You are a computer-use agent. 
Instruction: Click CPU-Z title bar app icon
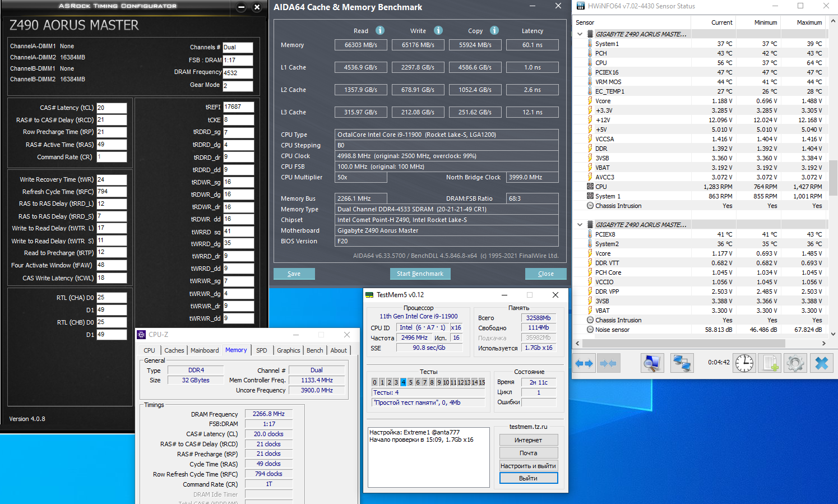(141, 335)
